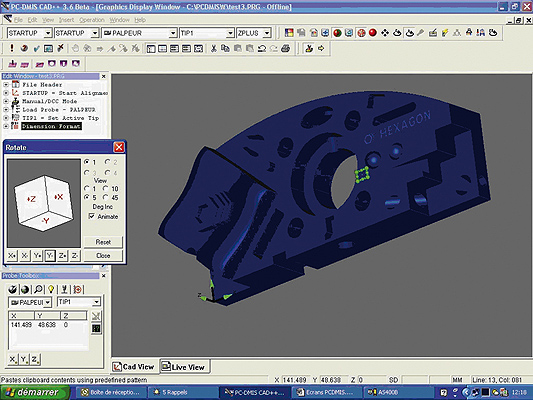Click the first purple shield toolbar icon
The height and width of the screenshot is (400, 533).
click(52, 64)
